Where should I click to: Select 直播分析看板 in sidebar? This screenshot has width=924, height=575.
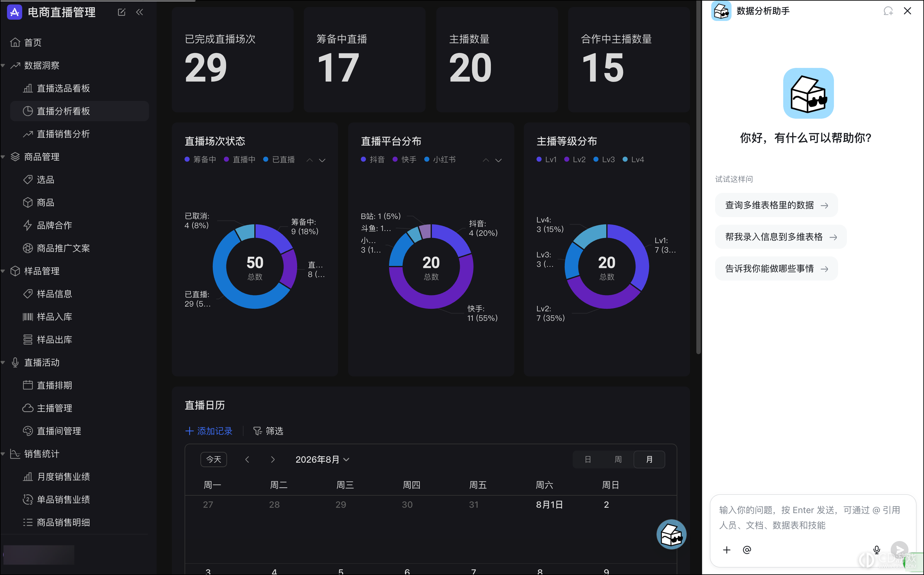pos(79,111)
